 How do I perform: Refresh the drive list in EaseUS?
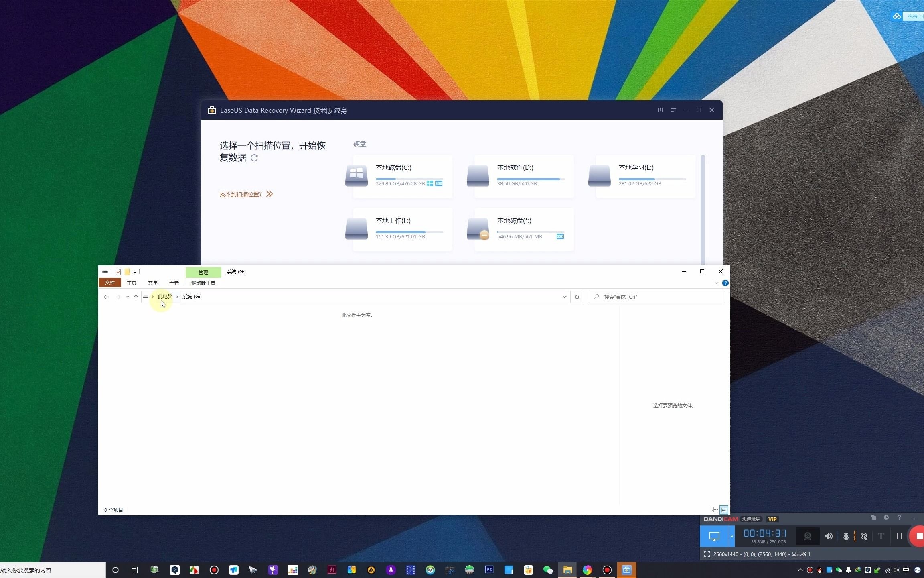(x=254, y=158)
